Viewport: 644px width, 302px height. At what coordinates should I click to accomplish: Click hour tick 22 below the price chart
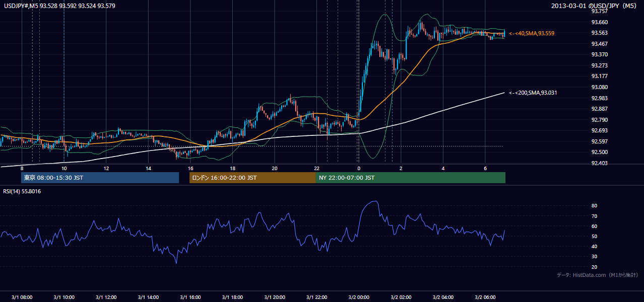click(x=316, y=168)
